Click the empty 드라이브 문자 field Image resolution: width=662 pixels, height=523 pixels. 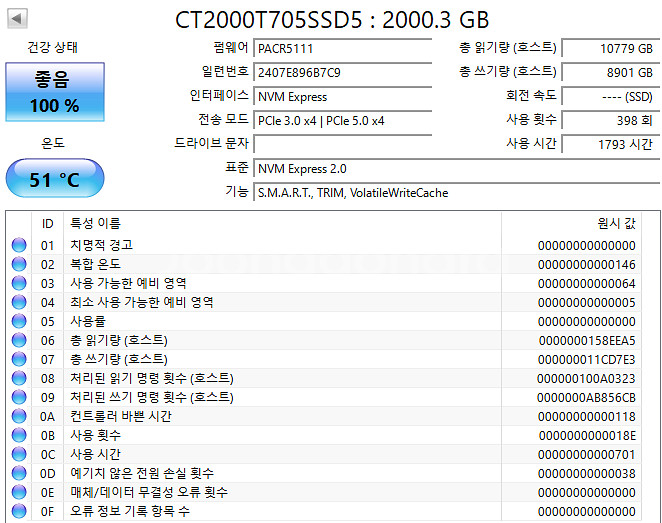[x=342, y=144]
